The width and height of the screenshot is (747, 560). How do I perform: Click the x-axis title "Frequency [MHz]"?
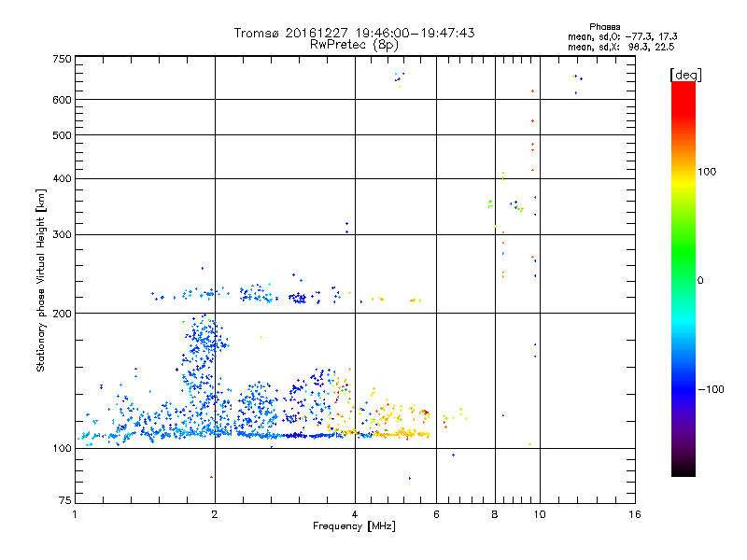point(354,526)
